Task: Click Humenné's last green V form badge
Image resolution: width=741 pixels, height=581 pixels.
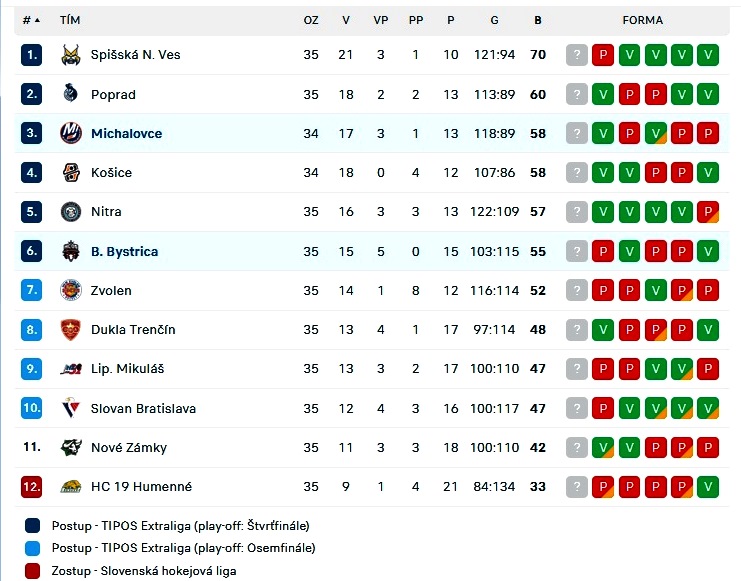Action: tap(708, 486)
